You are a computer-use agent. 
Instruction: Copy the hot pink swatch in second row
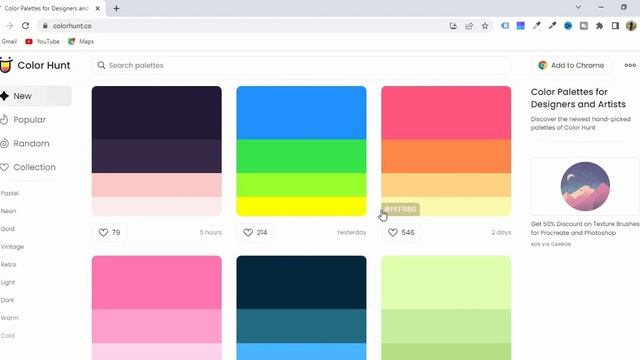pos(157,282)
